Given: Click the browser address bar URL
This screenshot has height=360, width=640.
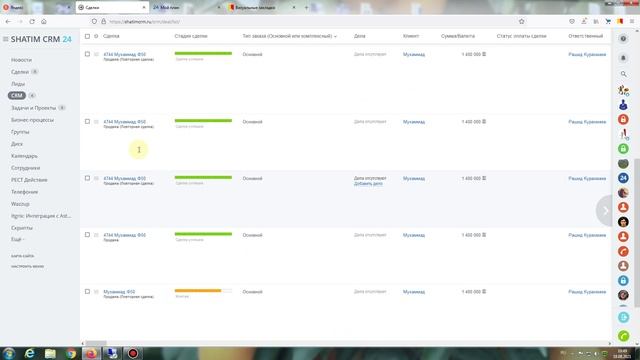Looking at the screenshot, I should (144, 21).
